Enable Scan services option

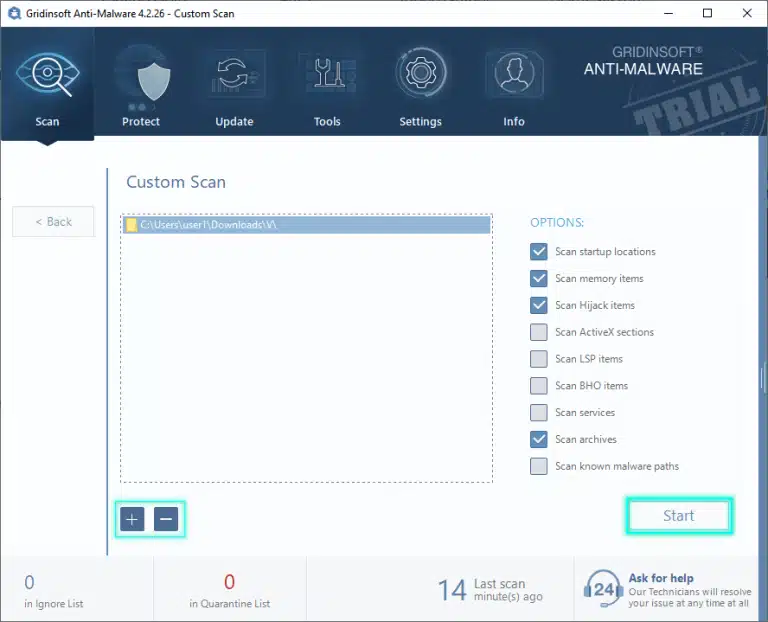click(x=539, y=412)
